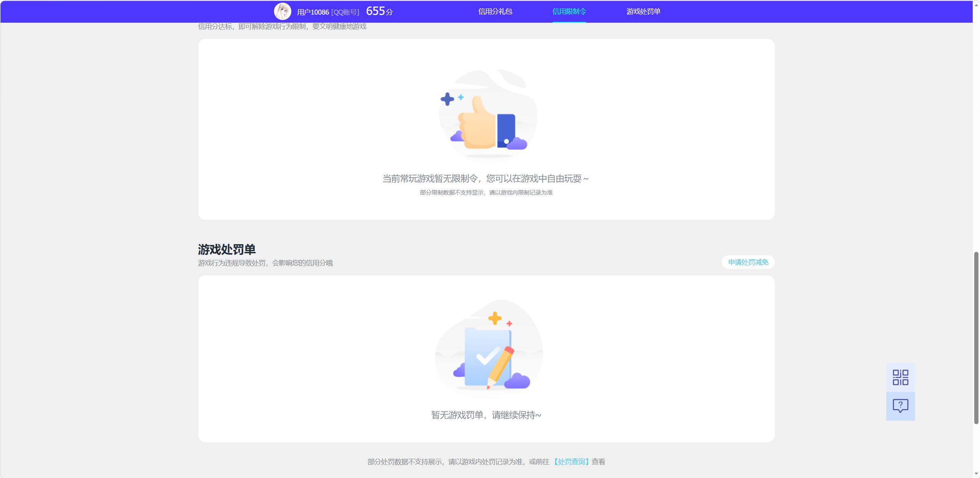The height and width of the screenshot is (478, 980).
Task: Click the [QQ账号] label
Action: (345, 12)
